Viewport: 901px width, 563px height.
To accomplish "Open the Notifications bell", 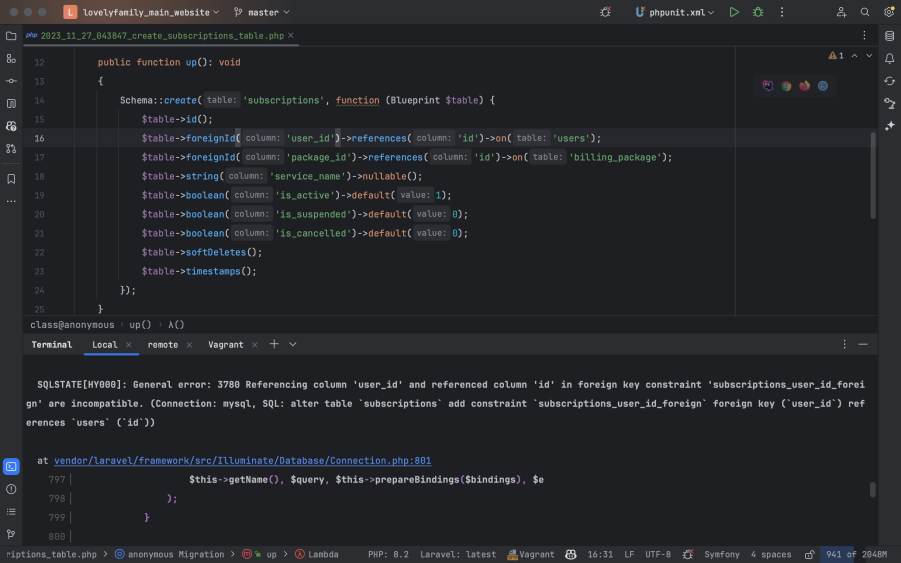I will point(890,59).
